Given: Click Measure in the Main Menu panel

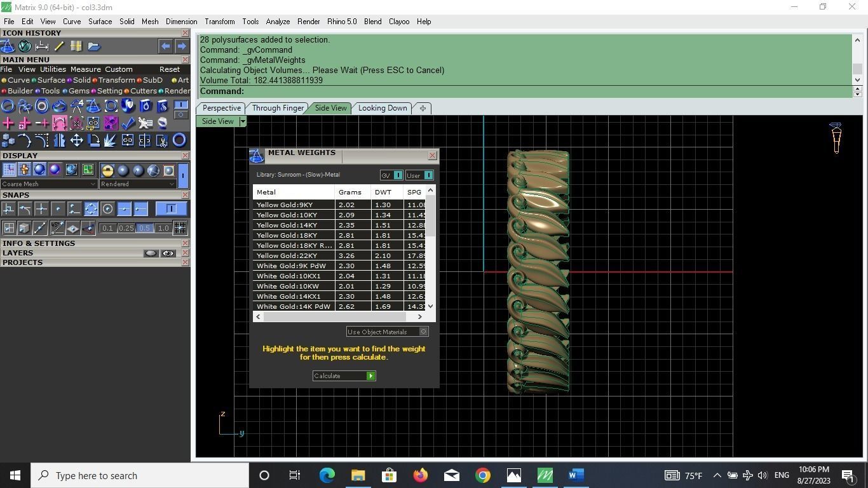Looking at the screenshot, I should pos(85,69).
